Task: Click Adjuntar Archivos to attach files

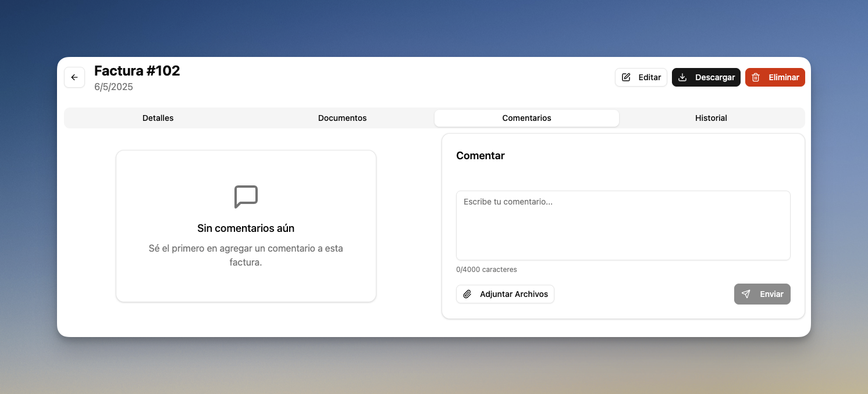Action: (505, 294)
